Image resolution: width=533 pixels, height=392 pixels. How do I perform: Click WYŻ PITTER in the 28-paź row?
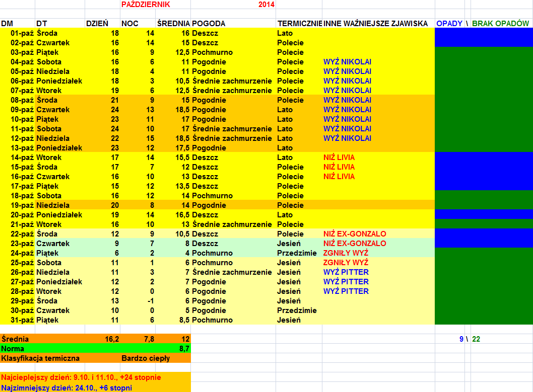[x=346, y=291]
